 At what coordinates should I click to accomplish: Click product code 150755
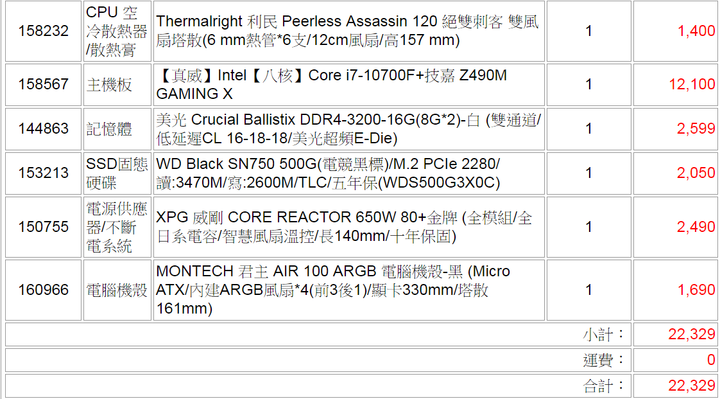pos(43,227)
